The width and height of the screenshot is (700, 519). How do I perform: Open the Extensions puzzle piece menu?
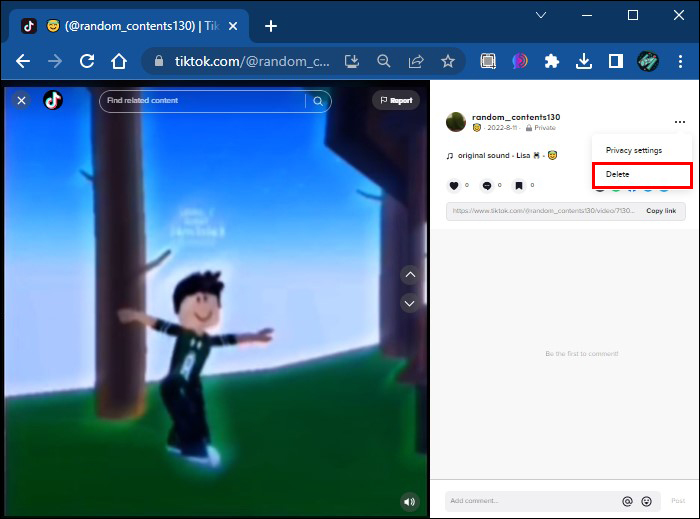point(552,61)
